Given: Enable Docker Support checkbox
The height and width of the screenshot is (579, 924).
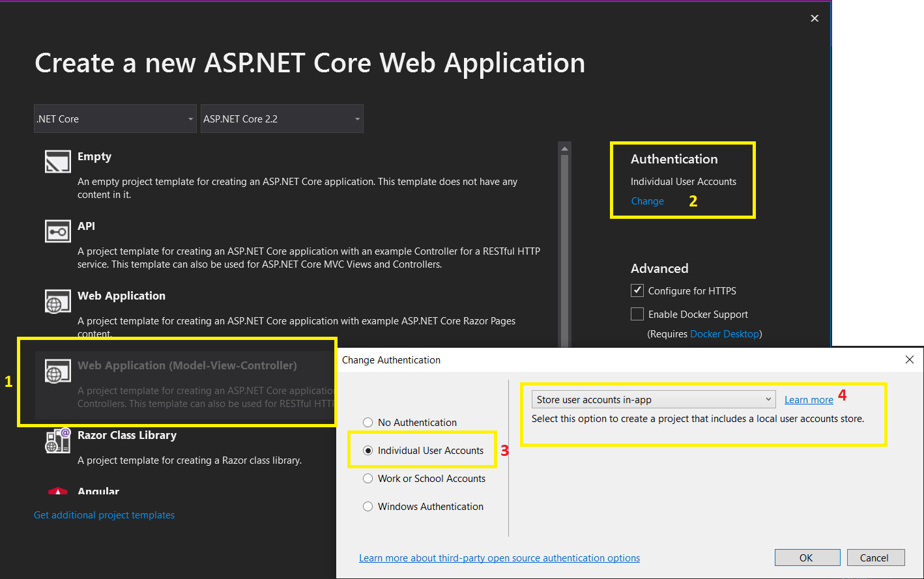Looking at the screenshot, I should [x=637, y=314].
